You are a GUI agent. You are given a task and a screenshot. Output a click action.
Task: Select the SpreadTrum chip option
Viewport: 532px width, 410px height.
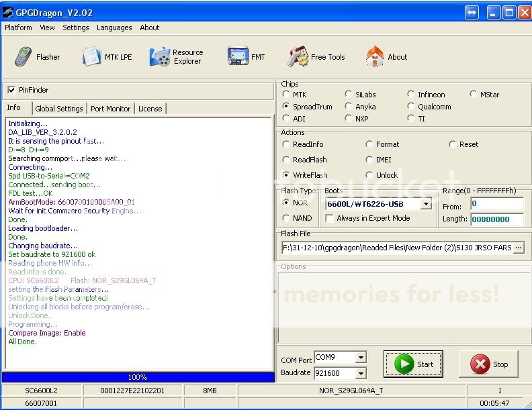[285, 107]
